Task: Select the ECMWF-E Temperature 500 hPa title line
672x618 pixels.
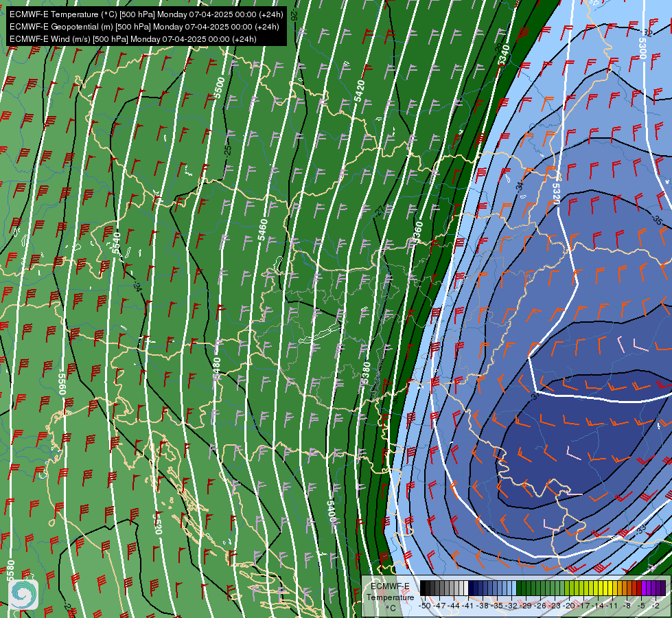Action: 146,14
